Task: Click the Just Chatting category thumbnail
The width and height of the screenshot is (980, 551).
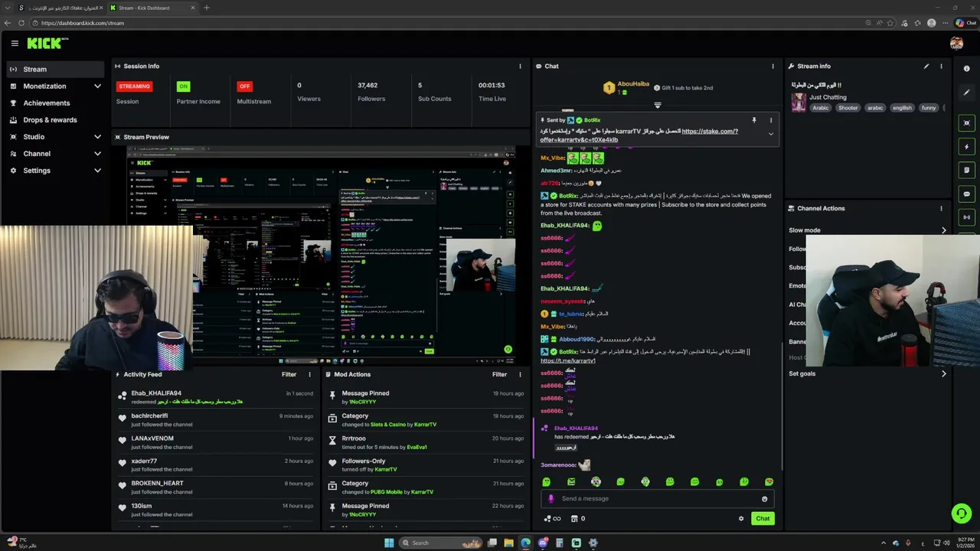Action: [799, 103]
